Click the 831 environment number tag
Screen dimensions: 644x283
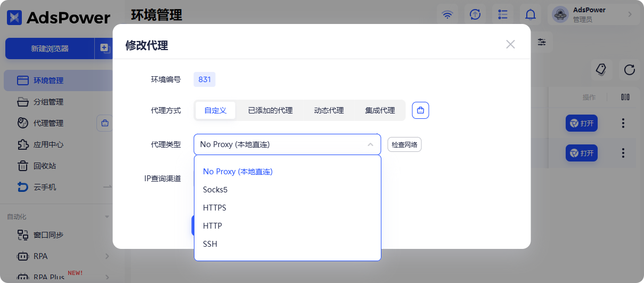205,80
